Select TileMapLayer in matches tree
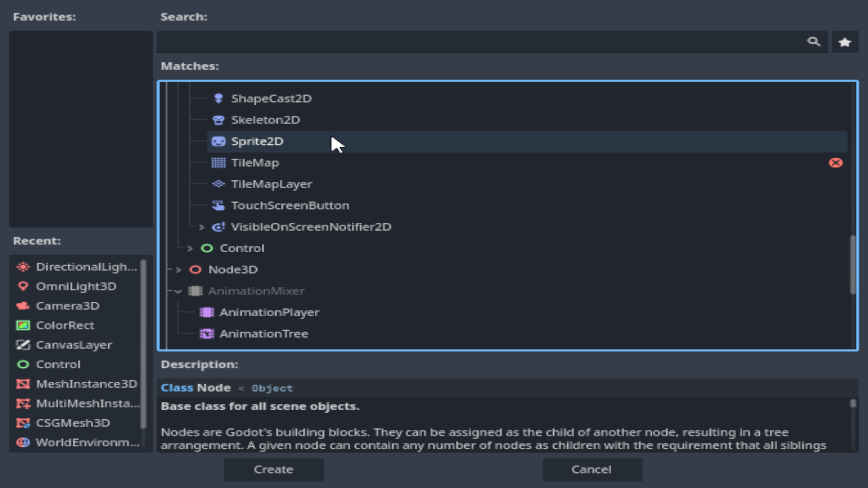Screen dimensions: 868x488 (x=271, y=184)
